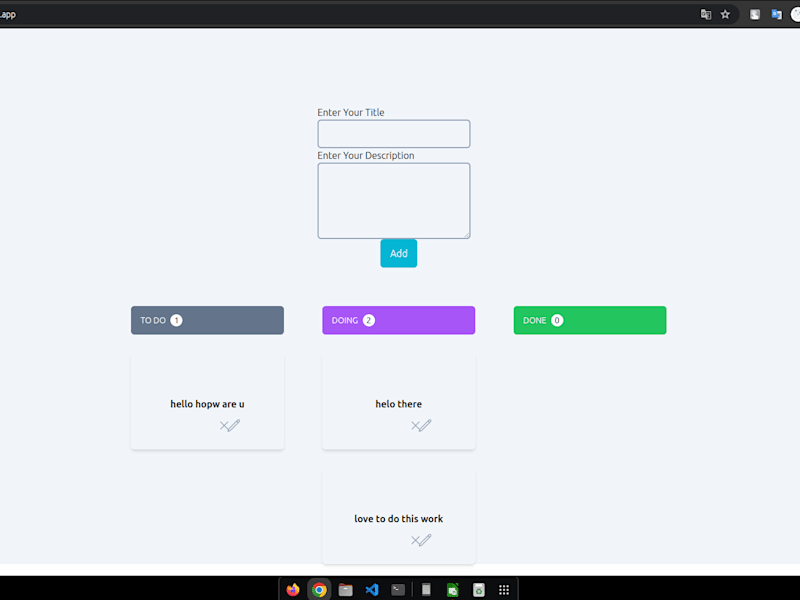The image size is (800, 600).
Task: Open the Trash from the dock
Action: [479, 590]
